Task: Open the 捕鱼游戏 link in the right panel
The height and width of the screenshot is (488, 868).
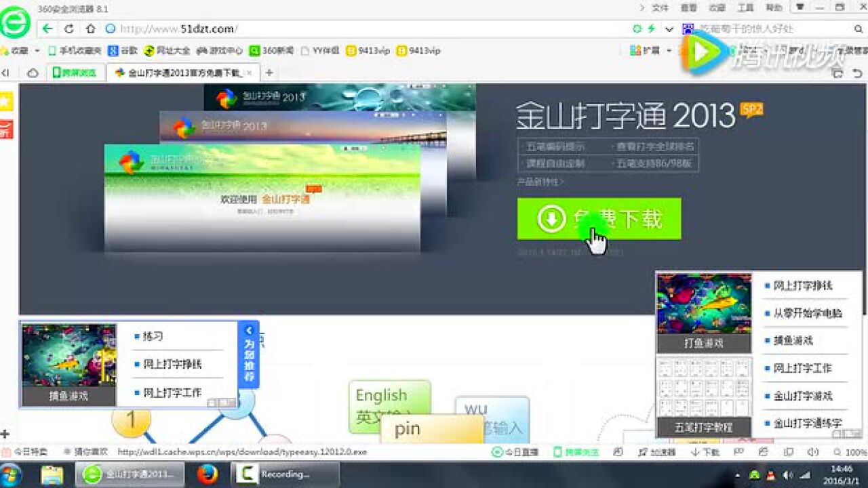Action: tap(793, 340)
